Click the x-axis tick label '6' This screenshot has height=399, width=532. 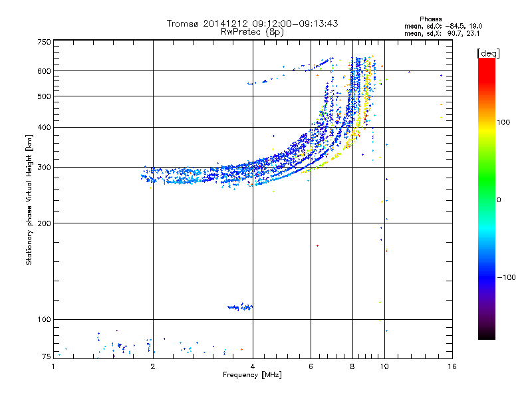pos(311,366)
